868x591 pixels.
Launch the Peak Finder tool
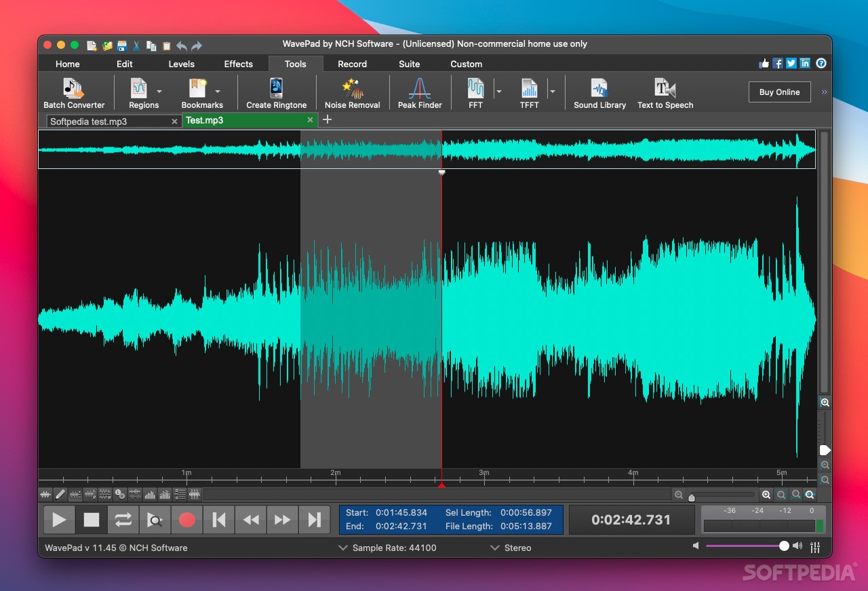click(420, 93)
